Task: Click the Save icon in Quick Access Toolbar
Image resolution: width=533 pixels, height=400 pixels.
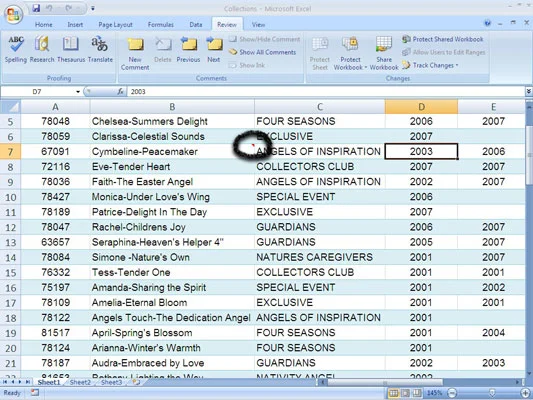Action: click(x=36, y=8)
